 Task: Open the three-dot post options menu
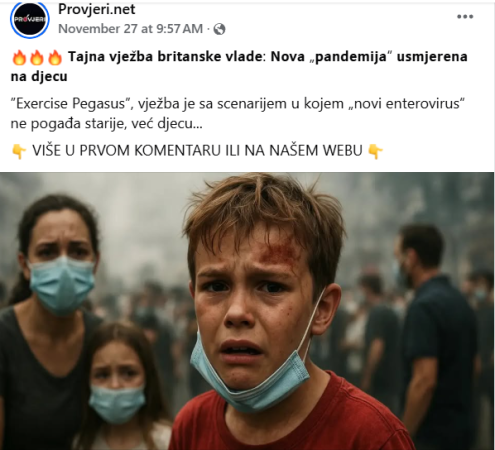(465, 17)
